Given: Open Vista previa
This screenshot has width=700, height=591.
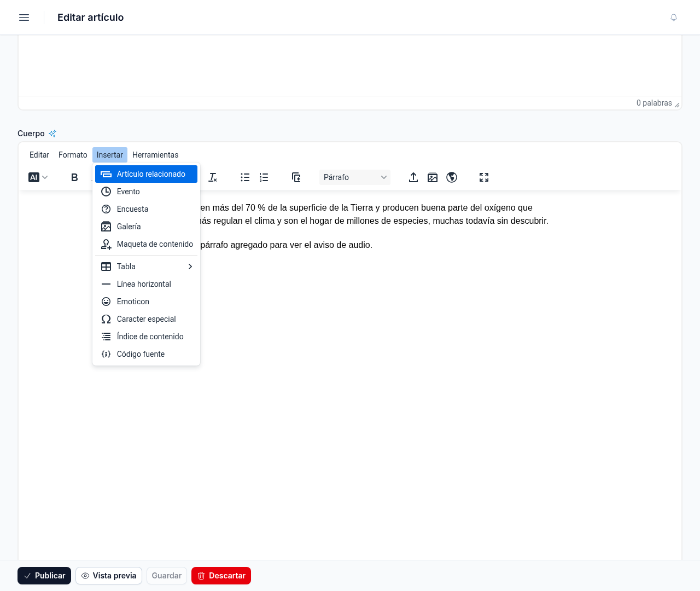Looking at the screenshot, I should [109, 576].
